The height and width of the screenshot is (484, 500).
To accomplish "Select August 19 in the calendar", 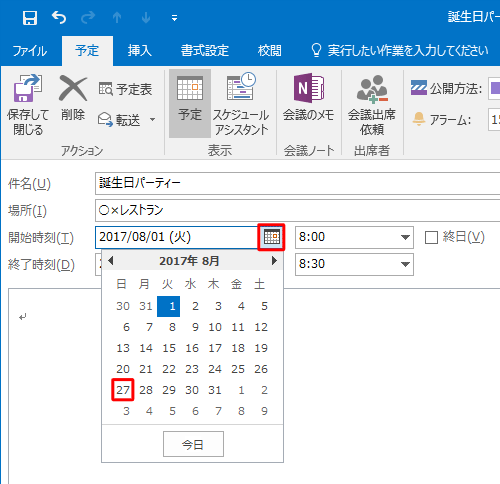I will pos(261,348).
